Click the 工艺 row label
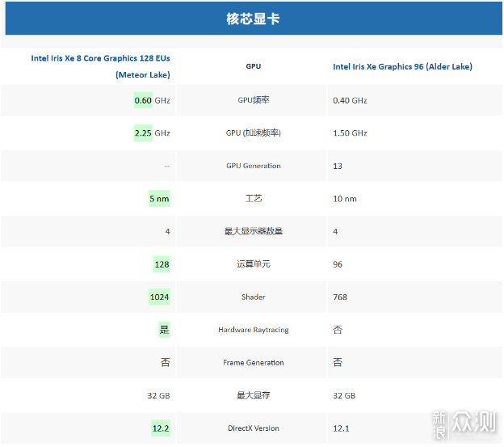The height and width of the screenshot is (447, 504). click(x=254, y=198)
